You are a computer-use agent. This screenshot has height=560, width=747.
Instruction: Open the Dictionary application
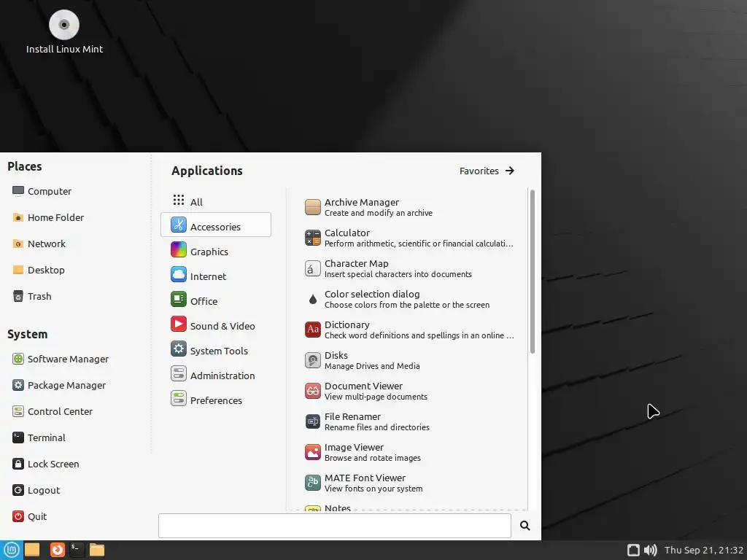click(410, 330)
